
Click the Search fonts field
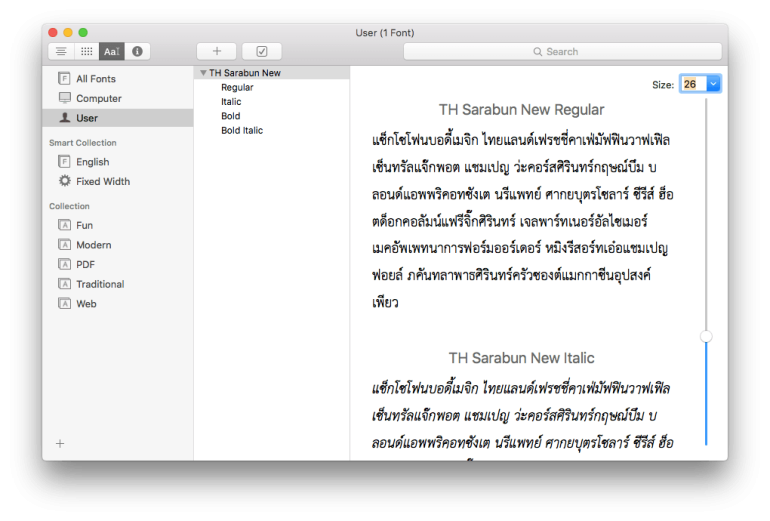(562, 51)
